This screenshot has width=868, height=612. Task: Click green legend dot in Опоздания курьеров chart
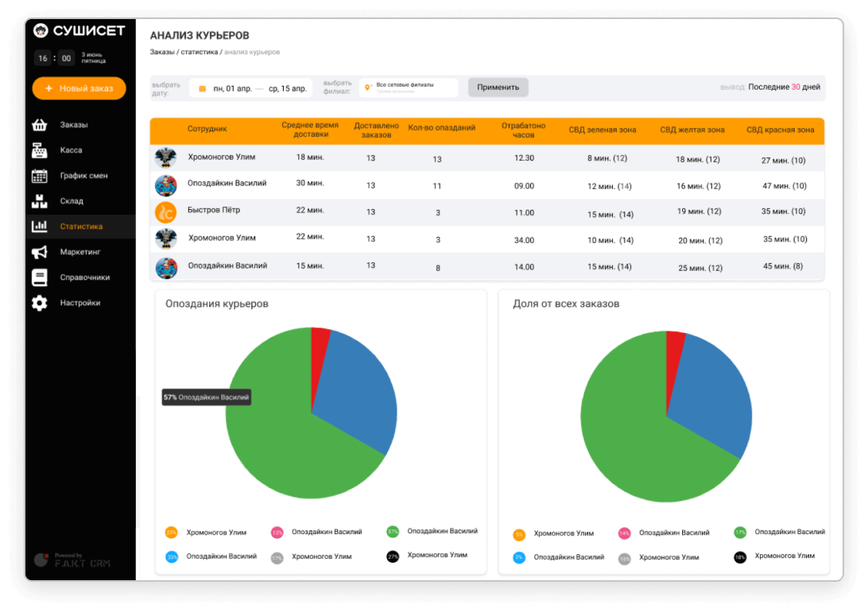pos(393,532)
